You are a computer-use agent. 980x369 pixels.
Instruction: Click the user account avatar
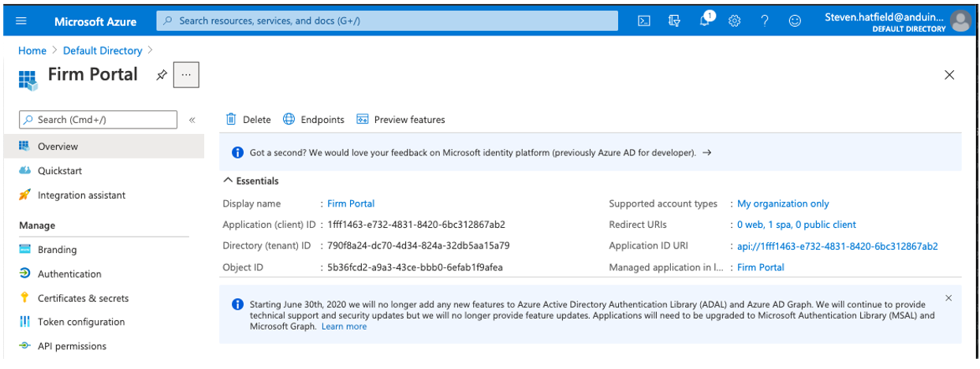(x=960, y=21)
